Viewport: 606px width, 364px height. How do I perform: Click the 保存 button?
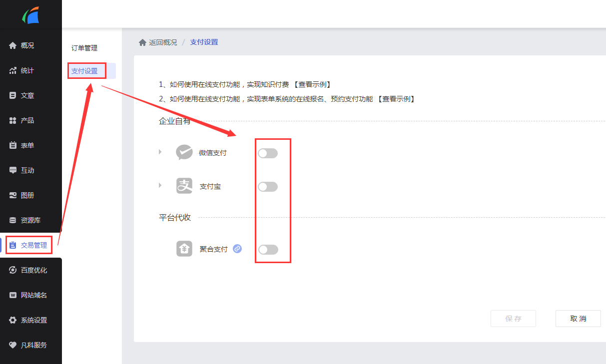click(514, 319)
